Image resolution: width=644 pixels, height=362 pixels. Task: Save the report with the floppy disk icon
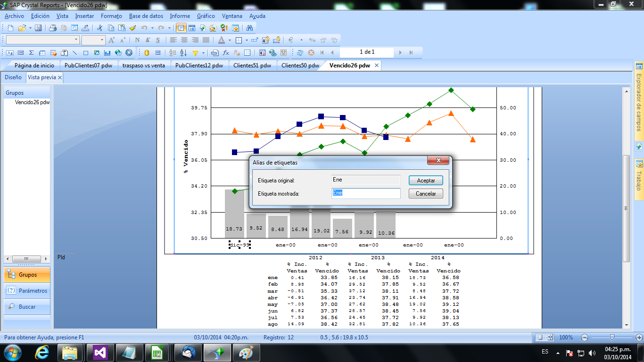[38, 28]
